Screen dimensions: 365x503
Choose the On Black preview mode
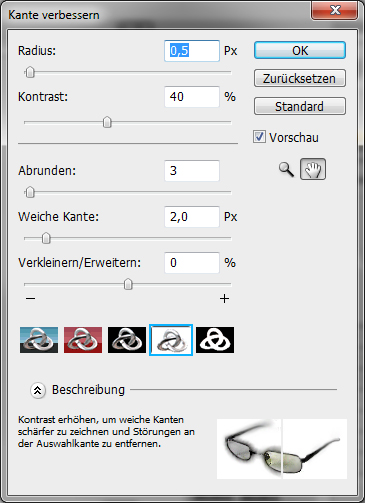[127, 340]
